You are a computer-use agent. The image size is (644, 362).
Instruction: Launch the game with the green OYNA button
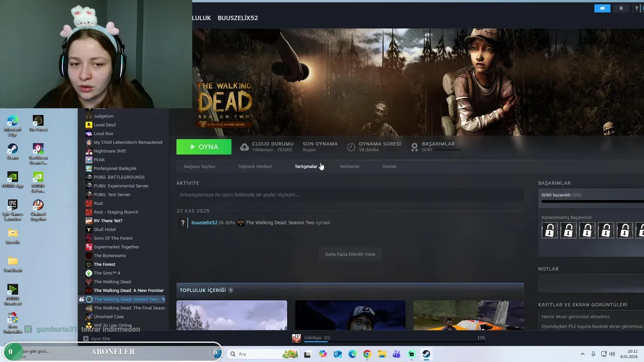204,147
